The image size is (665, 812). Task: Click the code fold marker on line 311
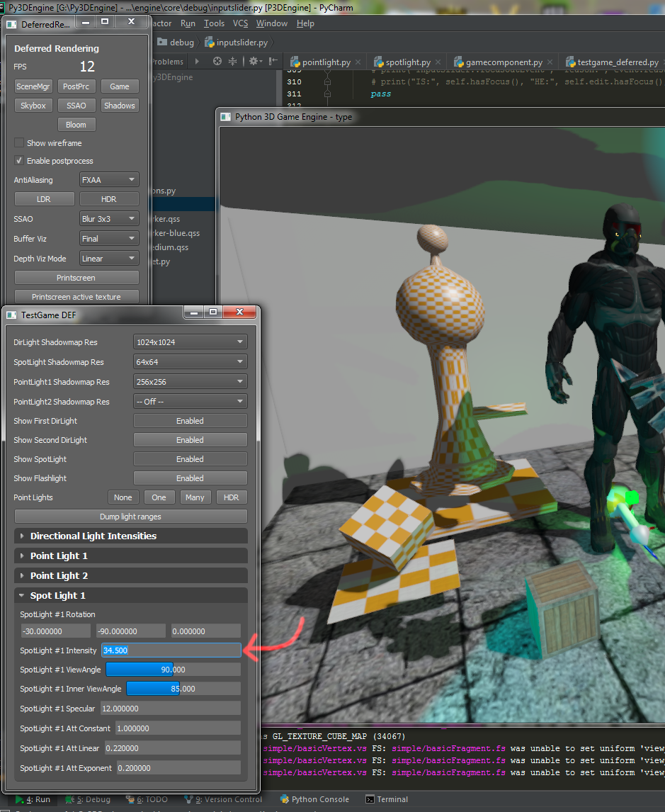coord(327,94)
